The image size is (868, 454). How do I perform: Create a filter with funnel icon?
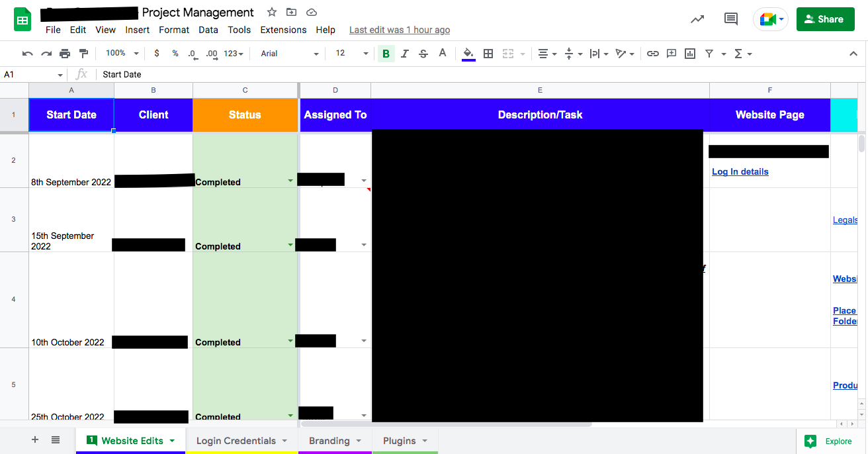click(x=709, y=54)
